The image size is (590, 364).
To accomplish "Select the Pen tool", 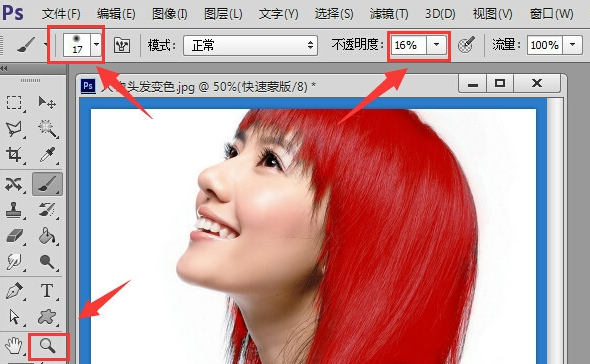I will coord(14,291).
